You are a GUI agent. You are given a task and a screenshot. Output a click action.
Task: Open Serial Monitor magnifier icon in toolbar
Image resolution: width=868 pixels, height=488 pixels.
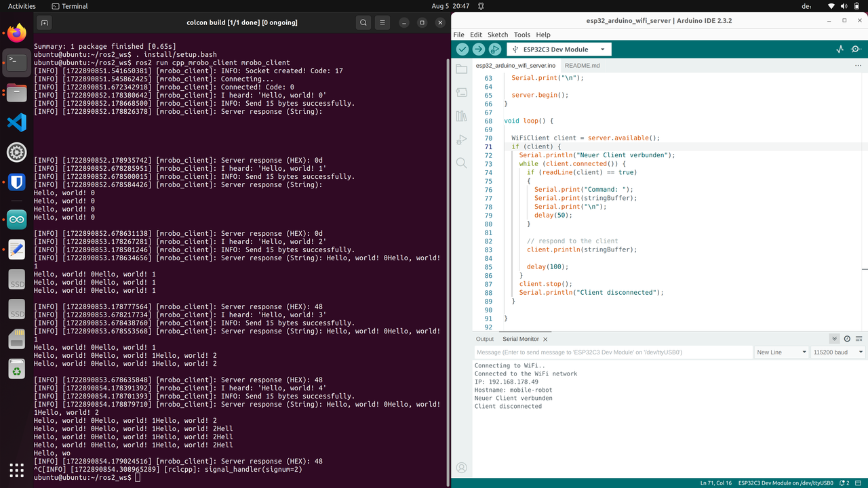(x=856, y=49)
